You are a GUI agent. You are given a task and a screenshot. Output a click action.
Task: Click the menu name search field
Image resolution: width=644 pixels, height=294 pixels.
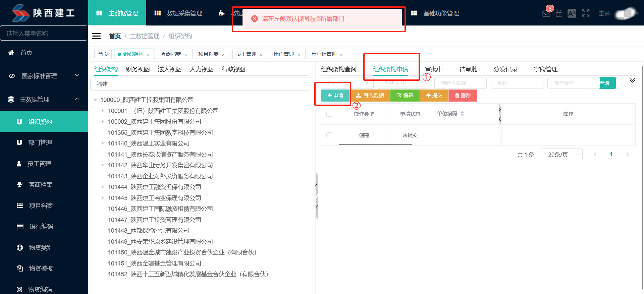pos(44,33)
